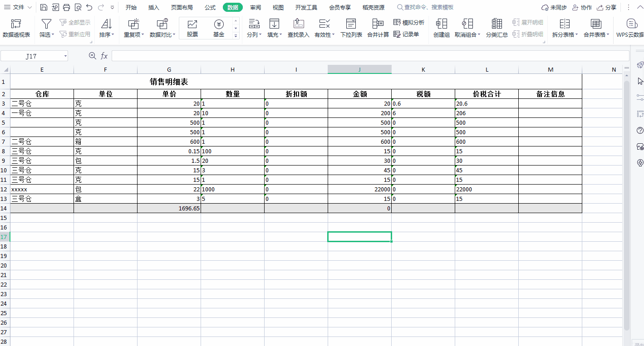
Task: Open the 模拟分析 what-if analysis
Action: click(x=409, y=22)
